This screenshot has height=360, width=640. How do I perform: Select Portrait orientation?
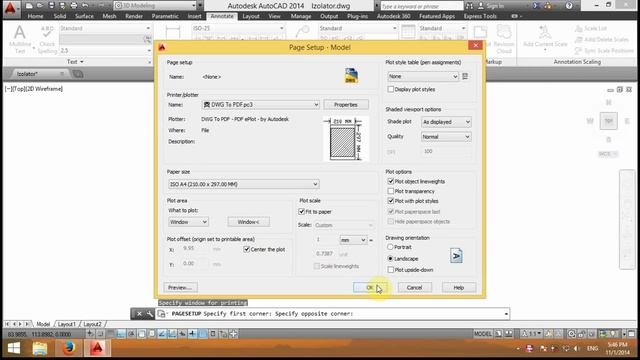pyautogui.click(x=390, y=247)
